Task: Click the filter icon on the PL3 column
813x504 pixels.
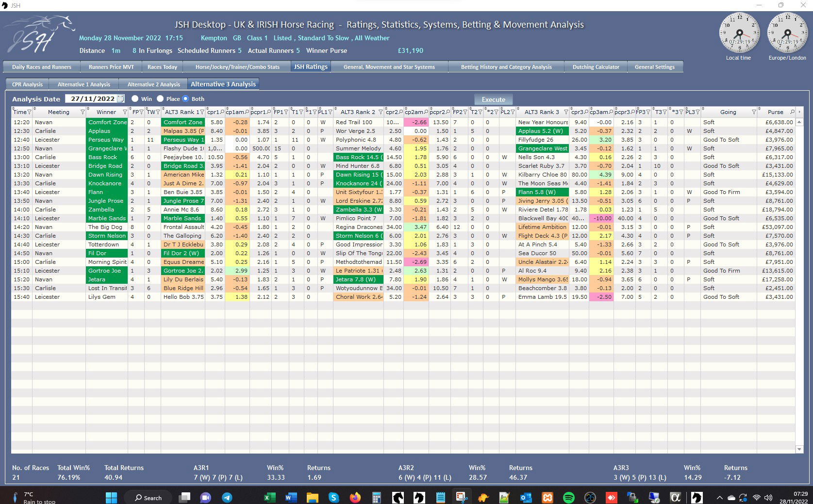Action: (x=697, y=112)
